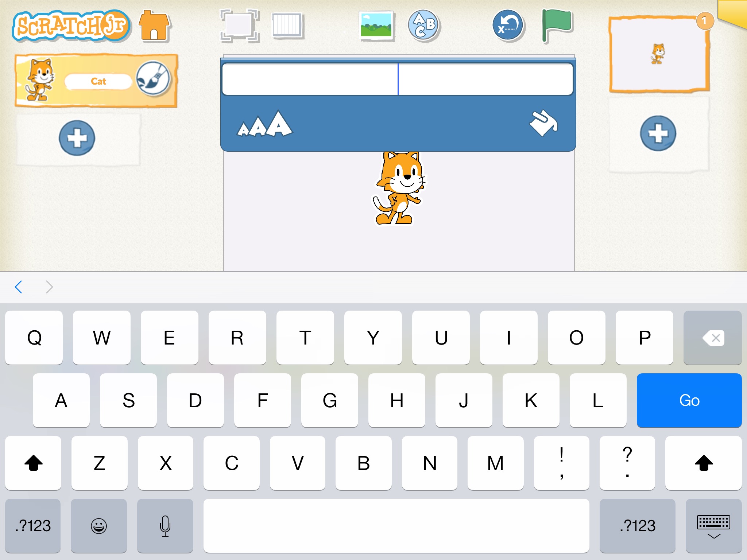Hide keyboard with the dismiss key
This screenshot has width=747, height=560.
pos(713,526)
